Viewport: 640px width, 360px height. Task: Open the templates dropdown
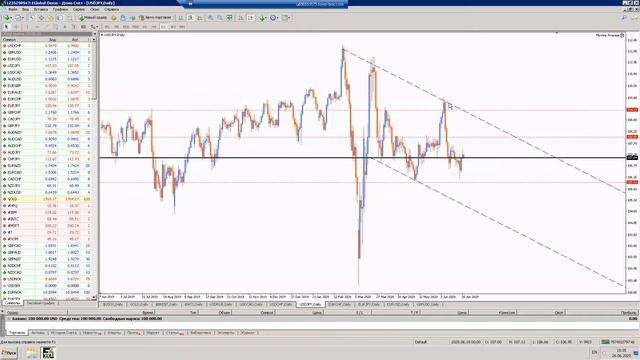(x=286, y=18)
